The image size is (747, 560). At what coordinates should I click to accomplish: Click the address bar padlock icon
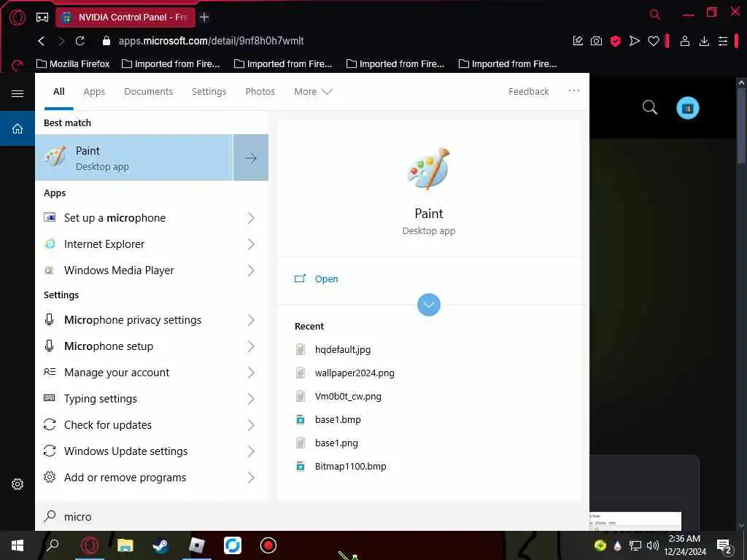pos(107,41)
